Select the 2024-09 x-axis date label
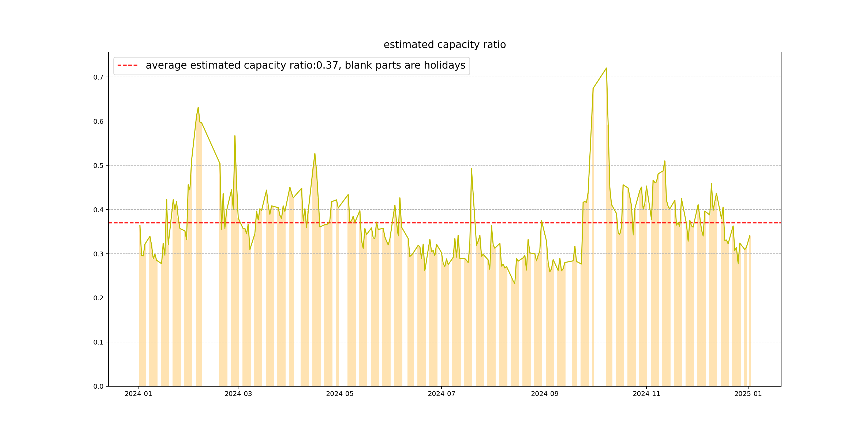 click(545, 394)
